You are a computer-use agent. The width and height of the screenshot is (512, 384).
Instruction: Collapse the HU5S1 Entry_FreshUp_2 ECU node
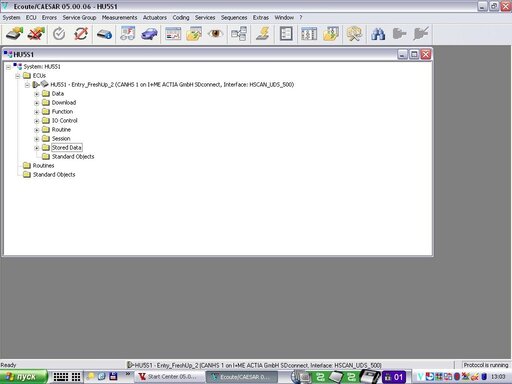[x=27, y=85]
